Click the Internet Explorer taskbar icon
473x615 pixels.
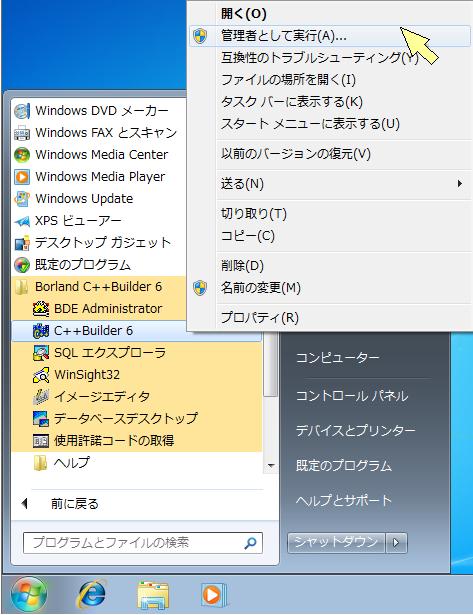[x=92, y=594]
